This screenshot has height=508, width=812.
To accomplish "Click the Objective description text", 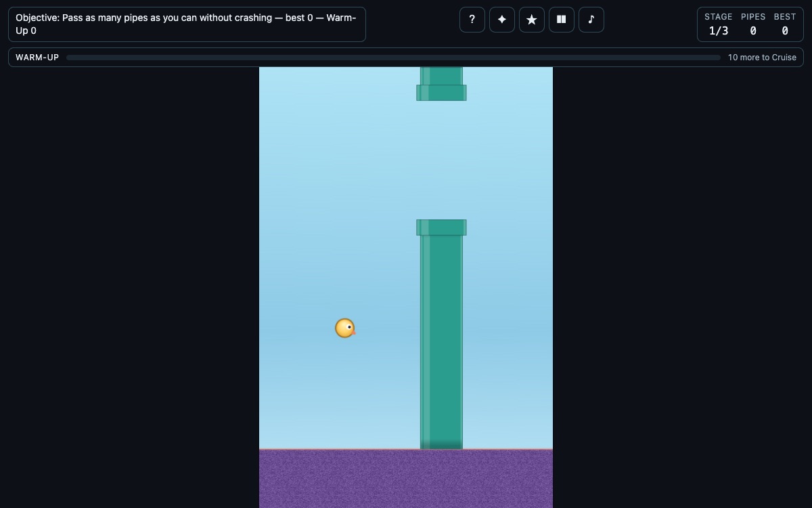I will click(187, 24).
